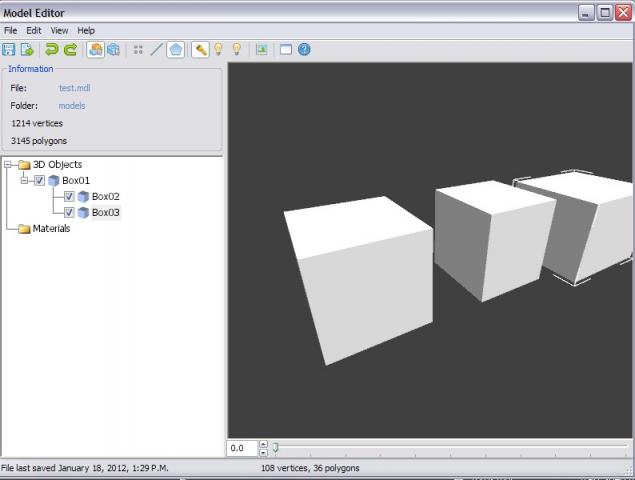Image resolution: width=635 pixels, height=480 pixels.
Task: Uncheck the Box03 visibility checkbox
Action: (69, 213)
